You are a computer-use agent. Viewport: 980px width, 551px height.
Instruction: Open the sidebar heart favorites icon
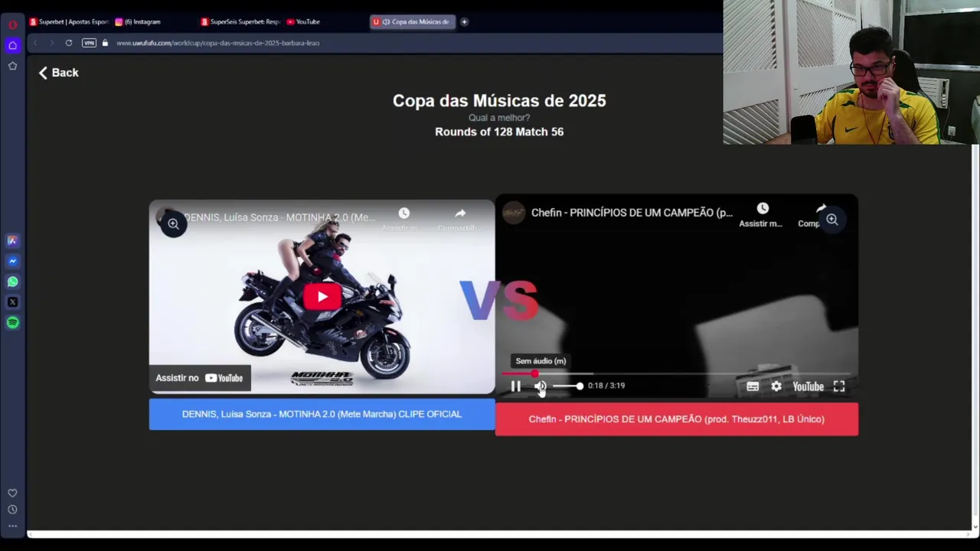pyautogui.click(x=12, y=494)
